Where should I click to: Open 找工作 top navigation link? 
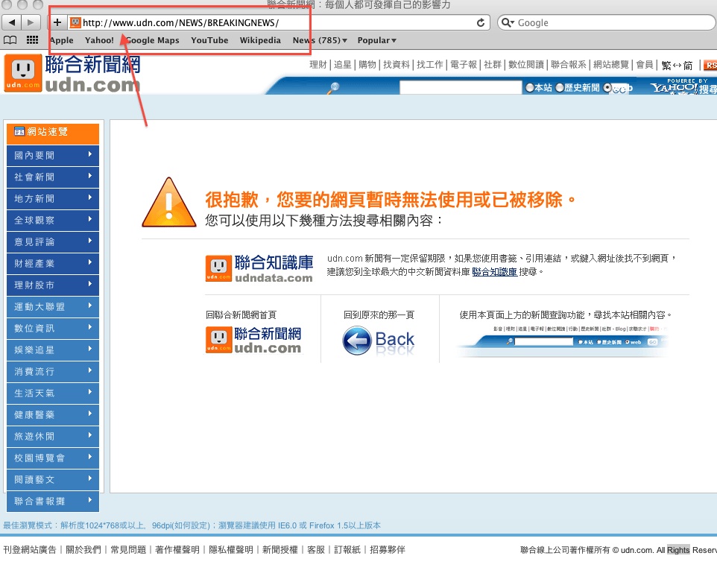coord(430,65)
